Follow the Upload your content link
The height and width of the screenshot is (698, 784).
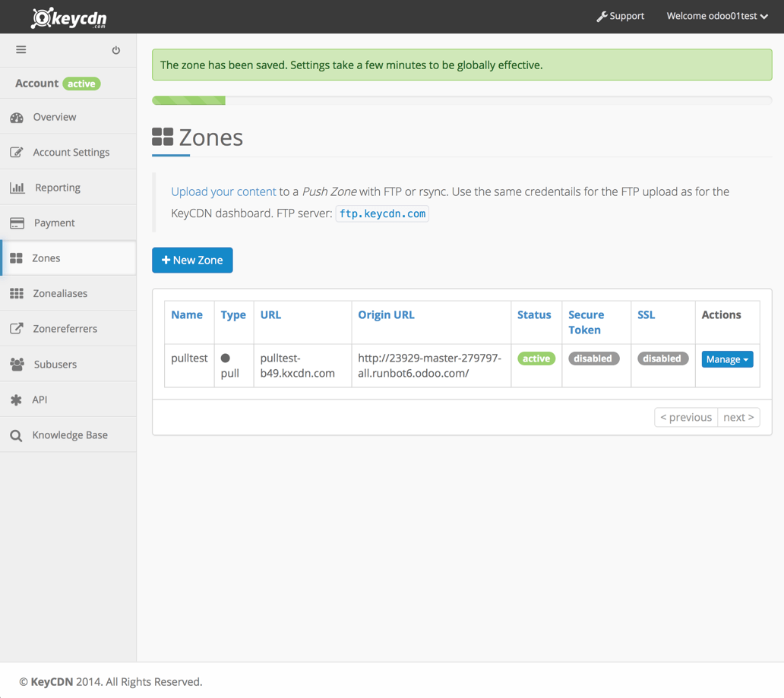point(223,191)
